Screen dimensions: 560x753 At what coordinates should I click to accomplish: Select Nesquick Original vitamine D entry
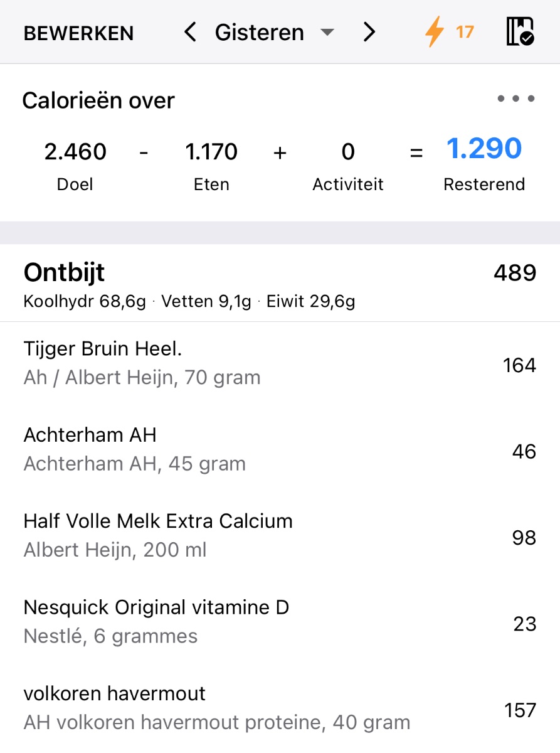pyautogui.click(x=156, y=622)
